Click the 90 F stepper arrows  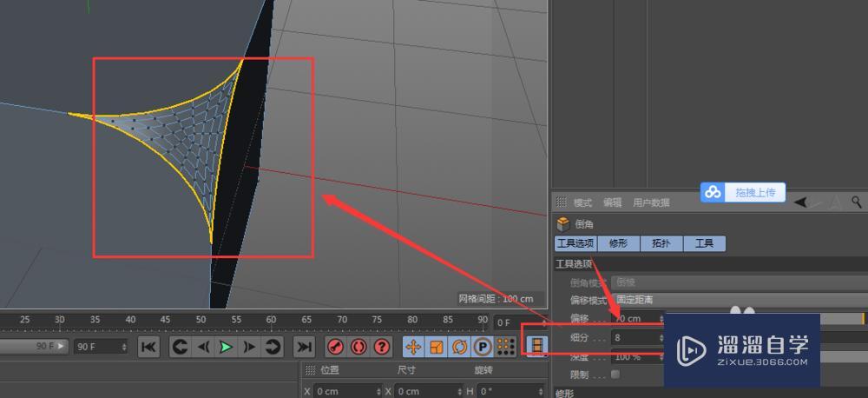[124, 347]
